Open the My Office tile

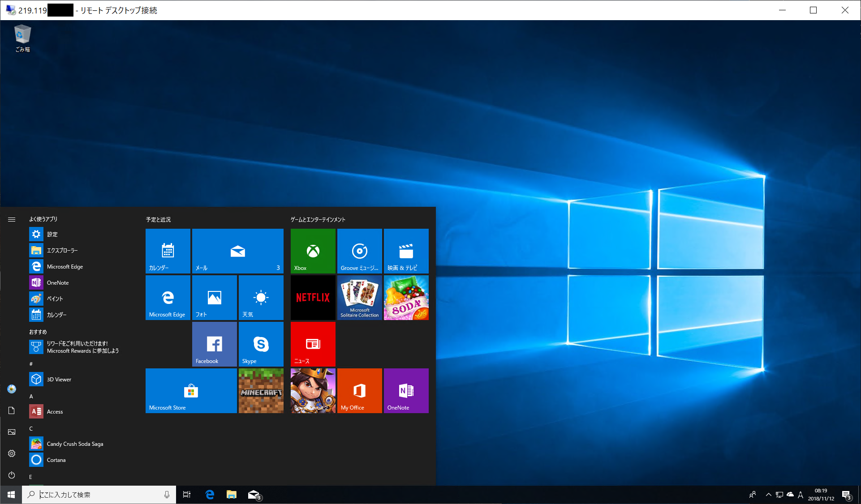[359, 390]
